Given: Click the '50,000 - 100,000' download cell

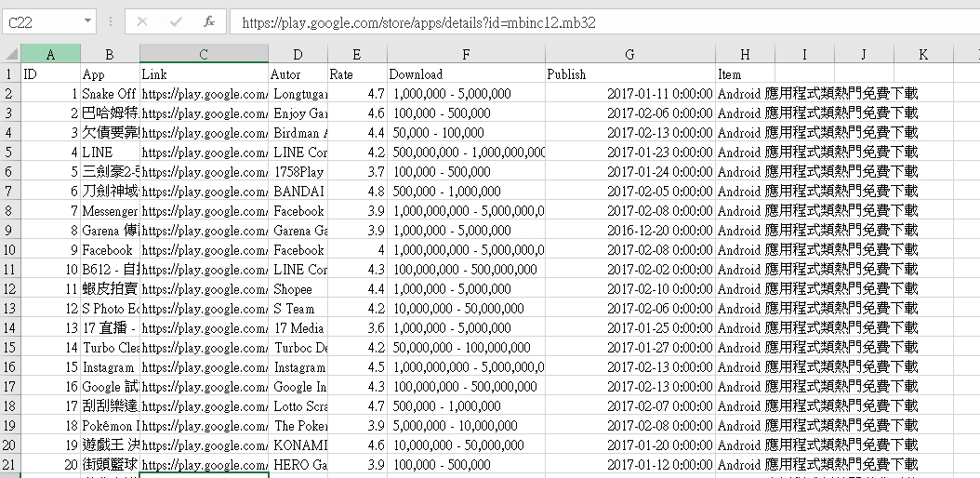Looking at the screenshot, I should coord(466,133).
